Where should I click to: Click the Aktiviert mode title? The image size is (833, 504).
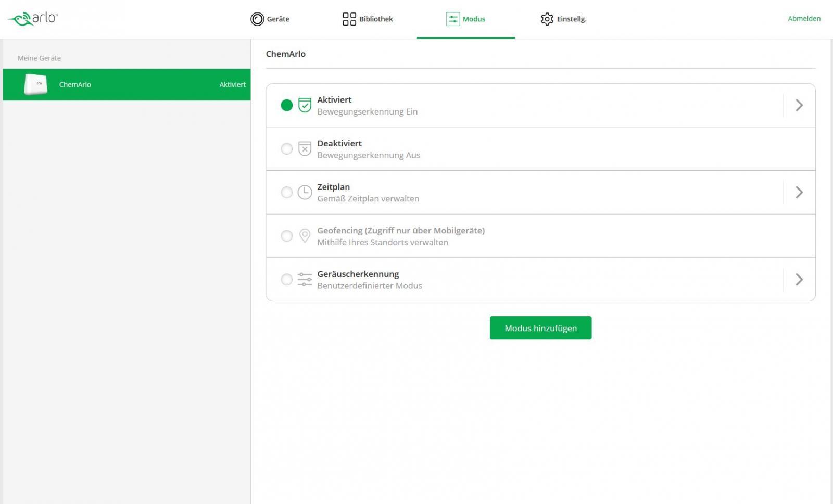click(x=334, y=99)
